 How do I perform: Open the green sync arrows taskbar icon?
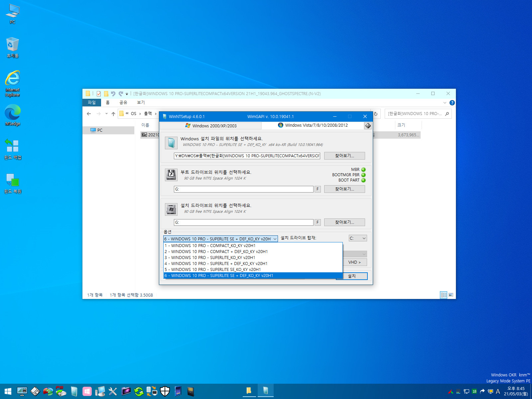pos(139,391)
